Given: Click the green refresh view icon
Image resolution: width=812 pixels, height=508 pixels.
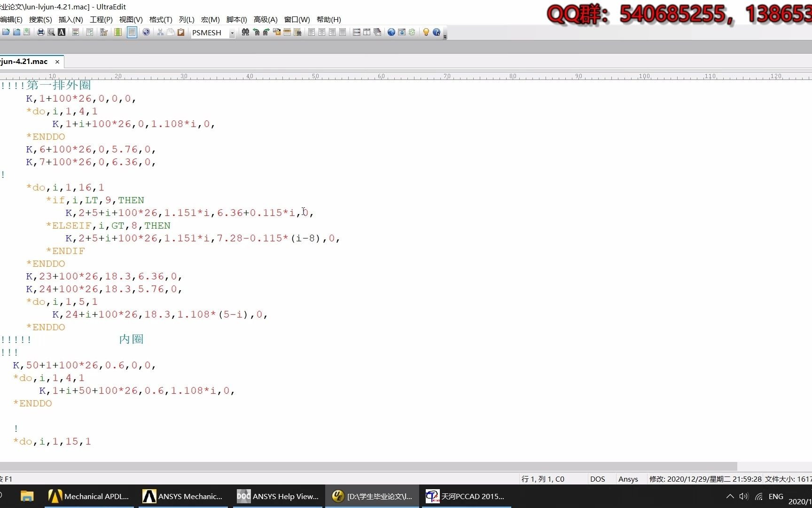Looking at the screenshot, I should click(412, 32).
